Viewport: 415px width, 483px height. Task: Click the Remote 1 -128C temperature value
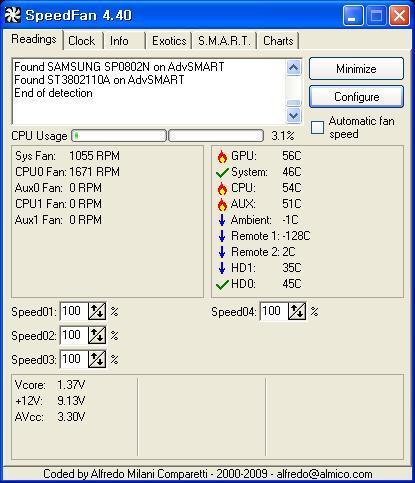tap(296, 236)
